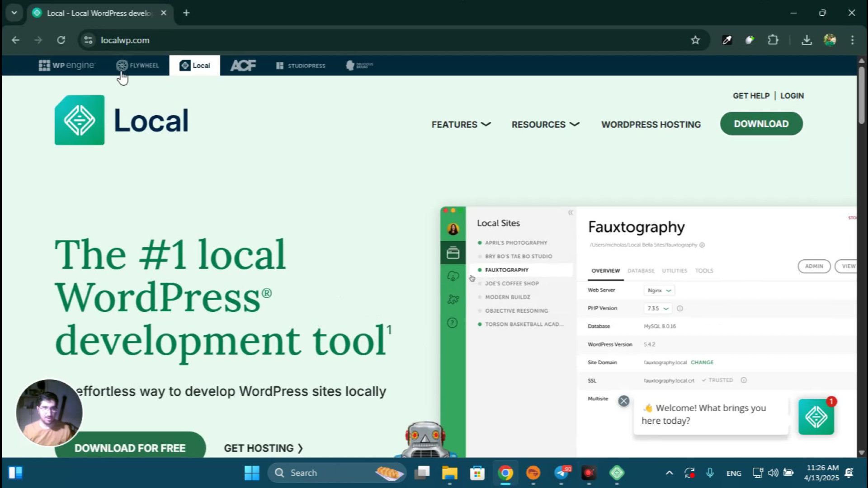
Task: Open the ACF brand logo link
Action: point(243,66)
